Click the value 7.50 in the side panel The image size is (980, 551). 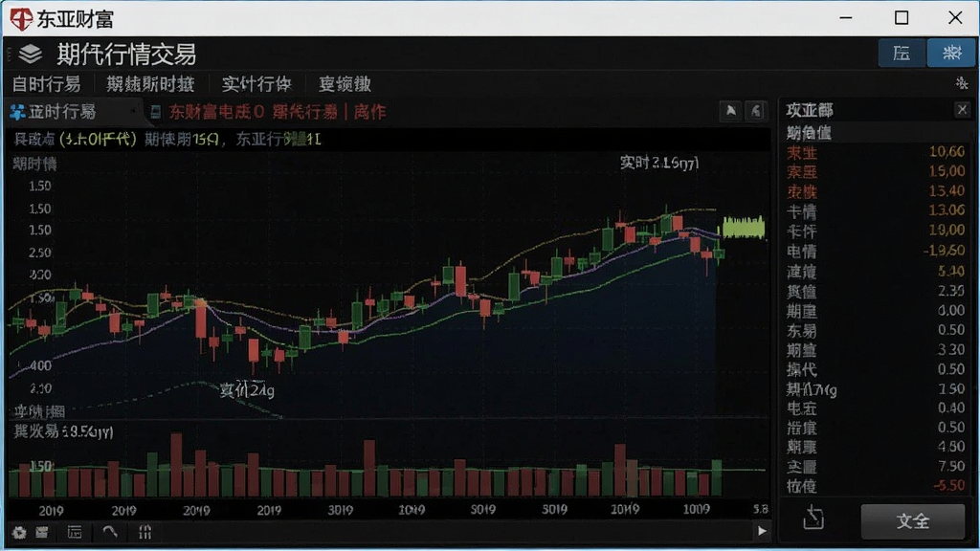click(951, 466)
